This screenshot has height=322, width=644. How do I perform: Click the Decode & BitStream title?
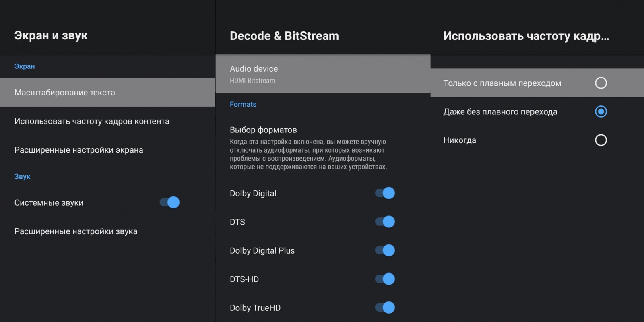click(284, 36)
